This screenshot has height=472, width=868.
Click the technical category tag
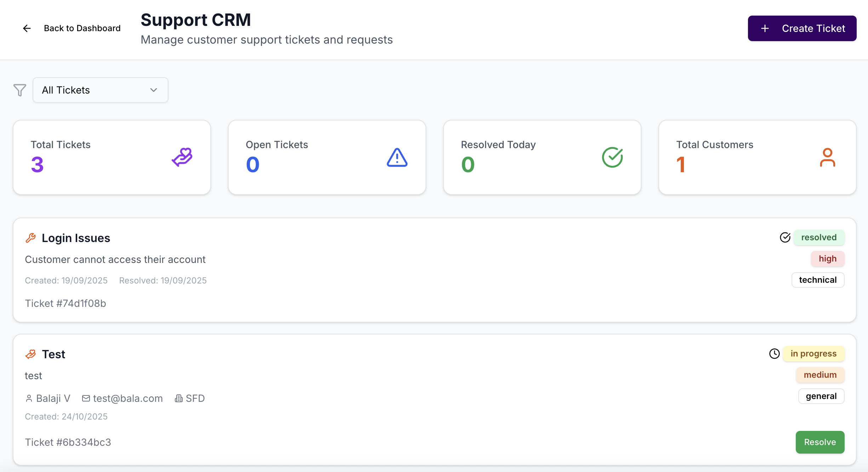(818, 280)
